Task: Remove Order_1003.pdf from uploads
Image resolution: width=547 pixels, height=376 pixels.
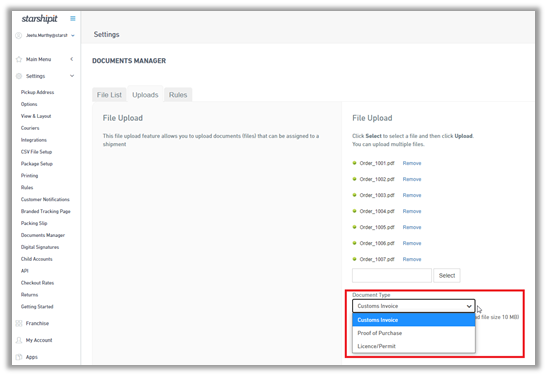Action: (412, 195)
